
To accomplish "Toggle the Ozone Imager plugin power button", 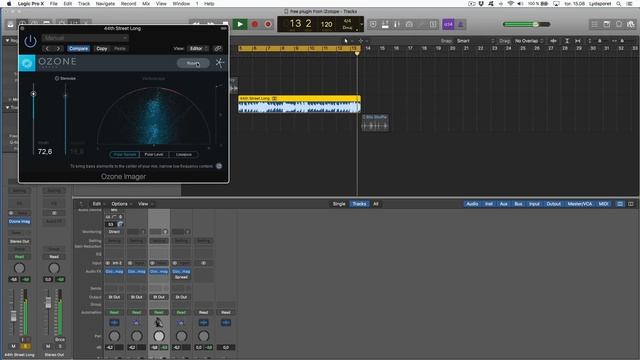I will 30,41.
